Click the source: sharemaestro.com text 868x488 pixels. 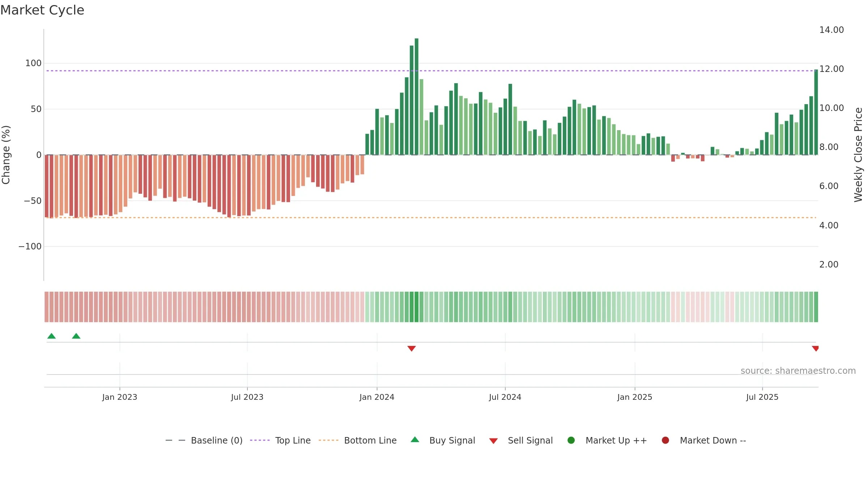(798, 371)
